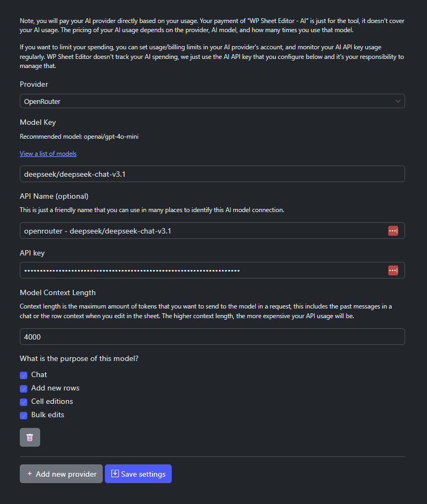
Task: Click the 'Save settings' button
Action: click(x=139, y=474)
